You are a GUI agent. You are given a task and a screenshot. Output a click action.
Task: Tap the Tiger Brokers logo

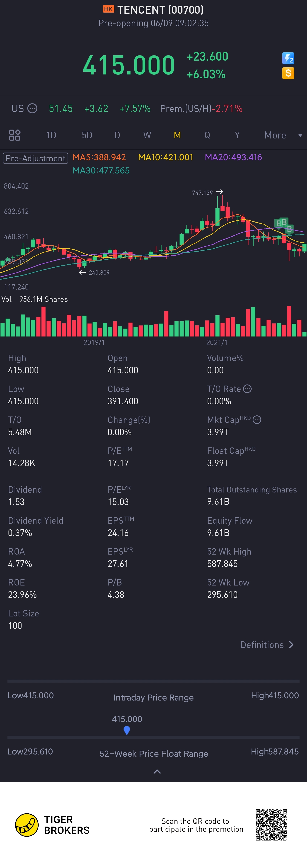tap(52, 825)
